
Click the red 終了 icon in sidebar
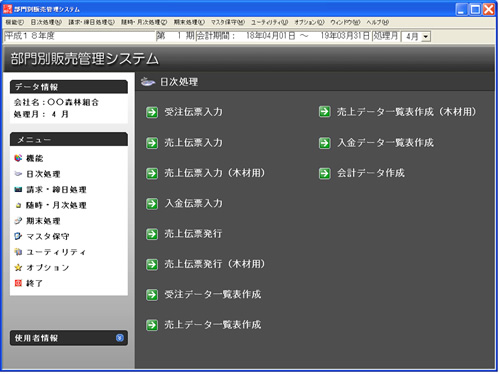18,283
